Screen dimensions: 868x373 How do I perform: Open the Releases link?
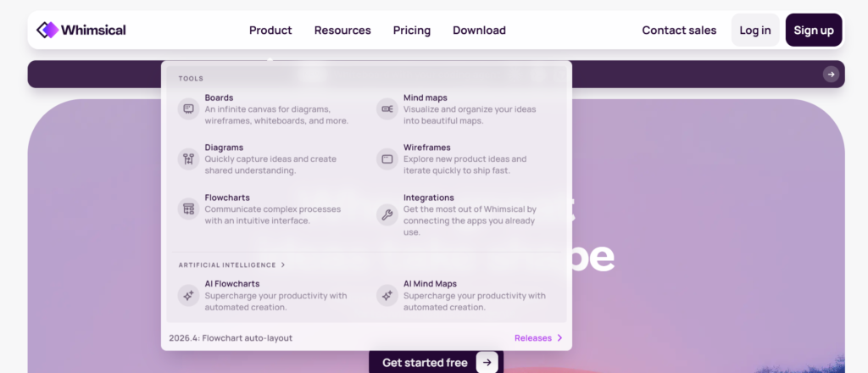(538, 338)
